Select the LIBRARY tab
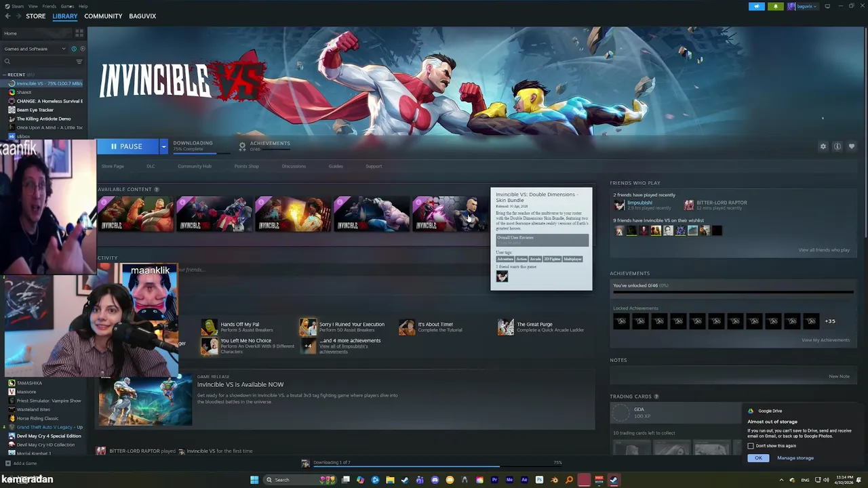Viewport: 868px width, 488px height. (x=65, y=16)
